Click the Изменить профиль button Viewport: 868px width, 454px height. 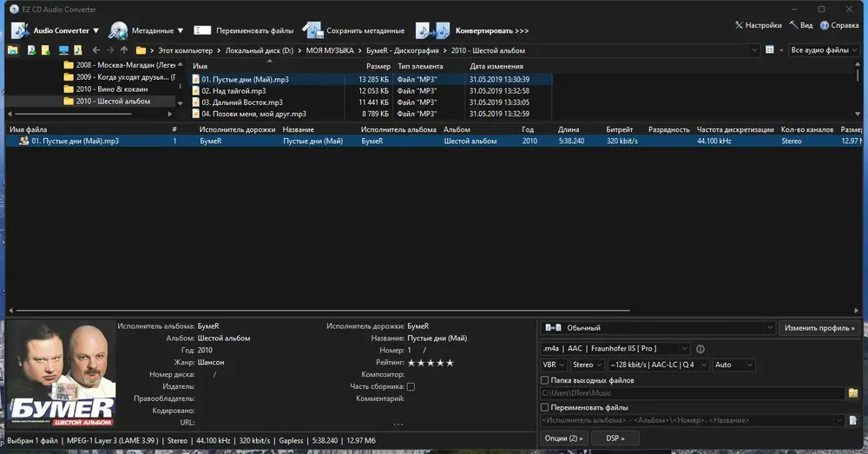pyautogui.click(x=819, y=328)
